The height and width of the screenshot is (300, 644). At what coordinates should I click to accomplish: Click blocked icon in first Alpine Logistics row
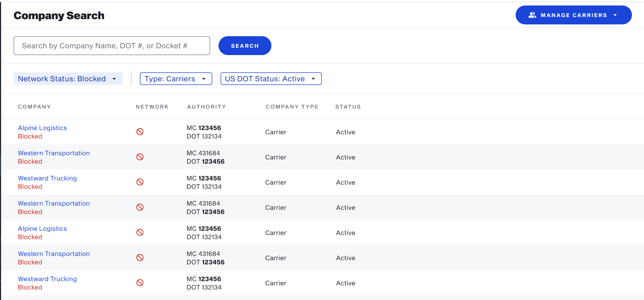pos(140,132)
